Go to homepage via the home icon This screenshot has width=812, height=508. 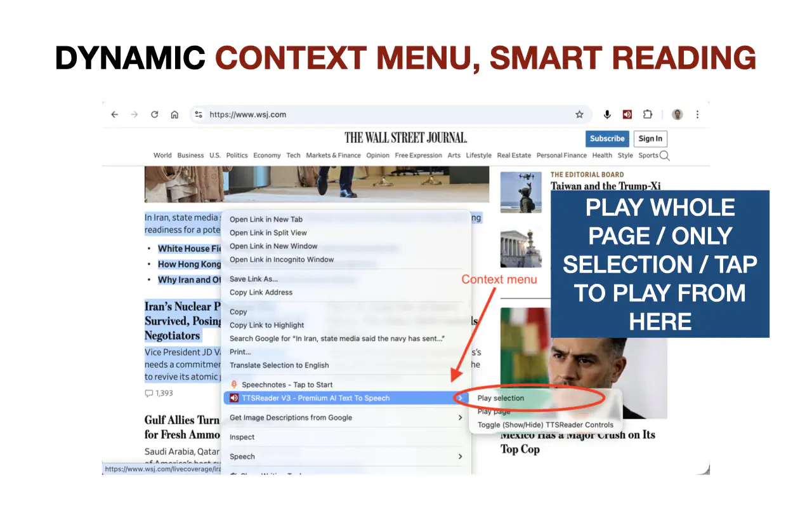(174, 114)
